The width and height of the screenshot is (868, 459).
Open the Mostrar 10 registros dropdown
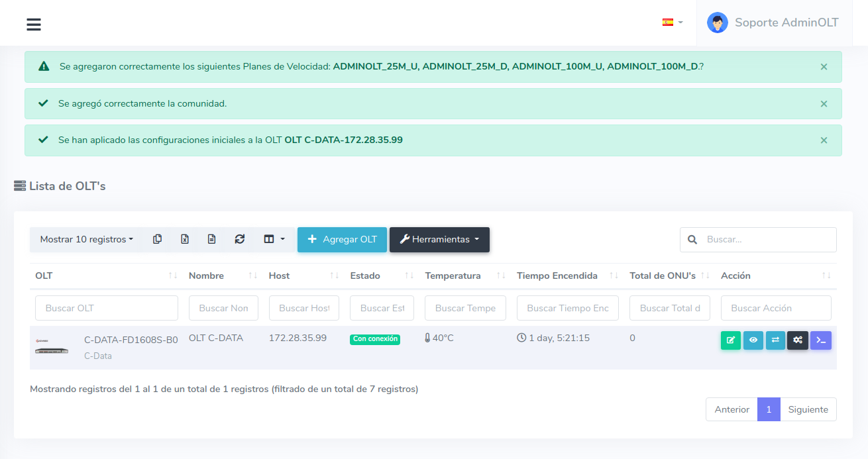(86, 240)
